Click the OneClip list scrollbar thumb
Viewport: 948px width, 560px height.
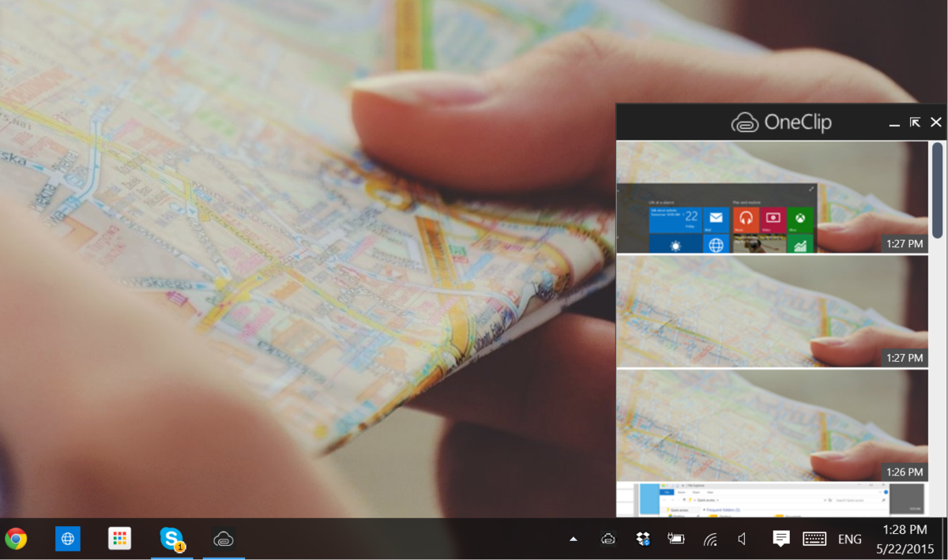pyautogui.click(x=938, y=190)
